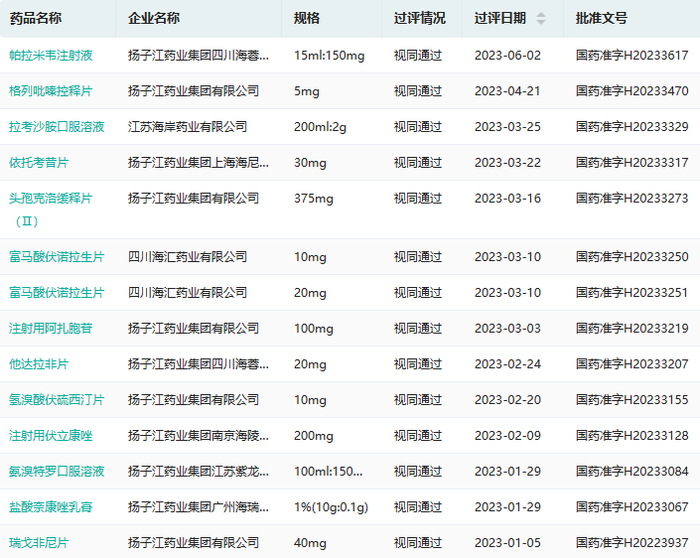Click date cell 2023-03-03

coord(508,328)
